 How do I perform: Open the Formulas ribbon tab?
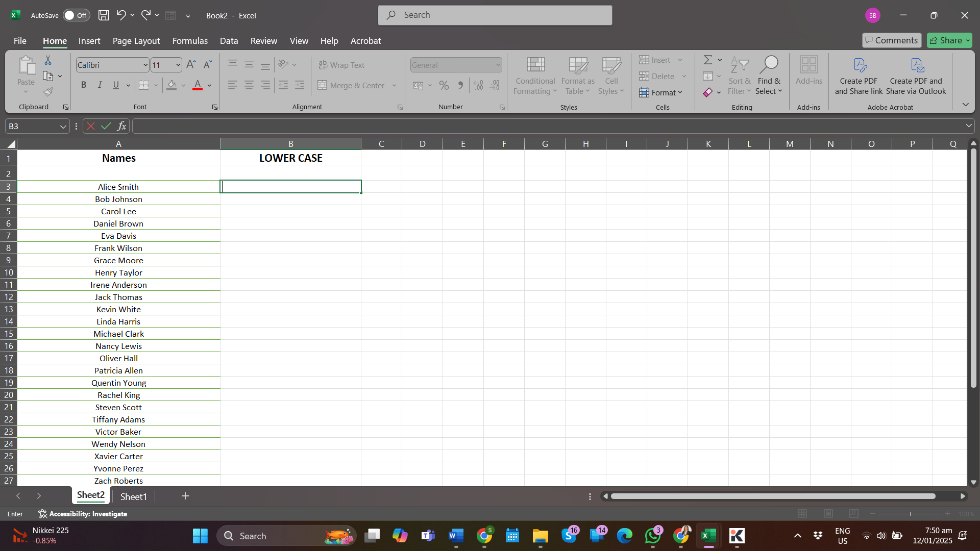tap(190, 41)
